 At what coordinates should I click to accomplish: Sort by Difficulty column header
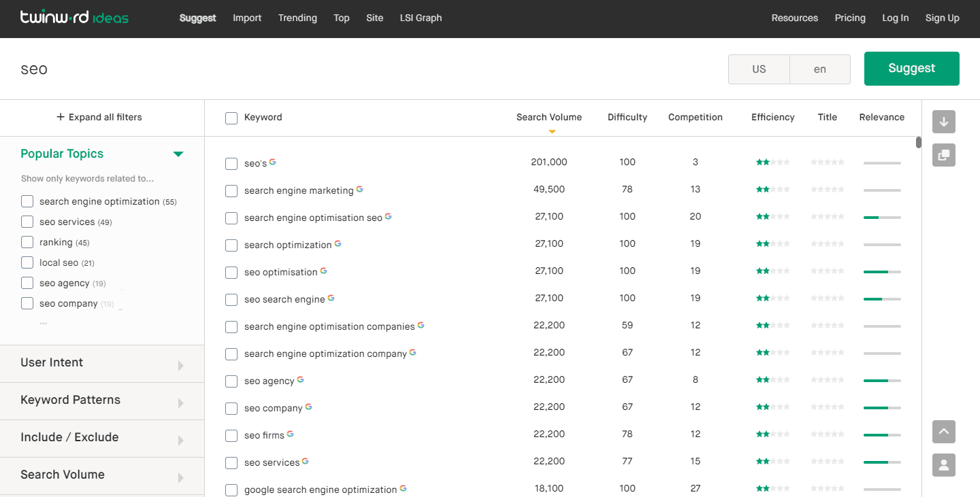click(627, 117)
